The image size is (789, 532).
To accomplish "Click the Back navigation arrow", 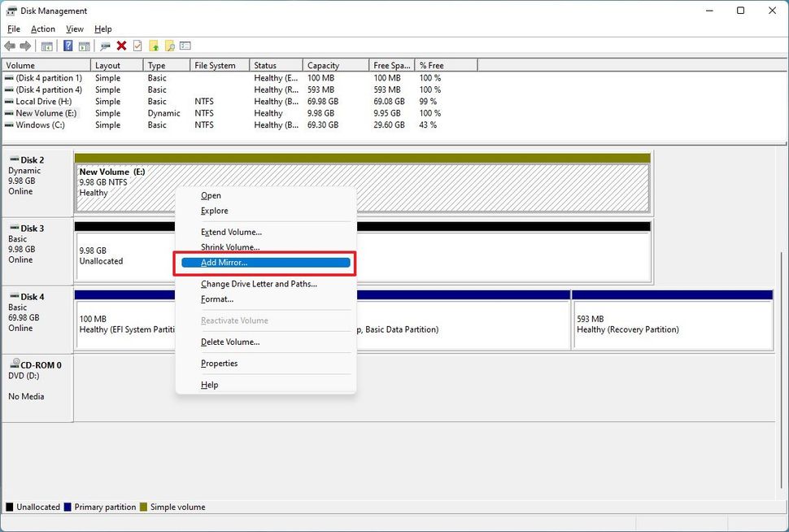I will point(9,45).
